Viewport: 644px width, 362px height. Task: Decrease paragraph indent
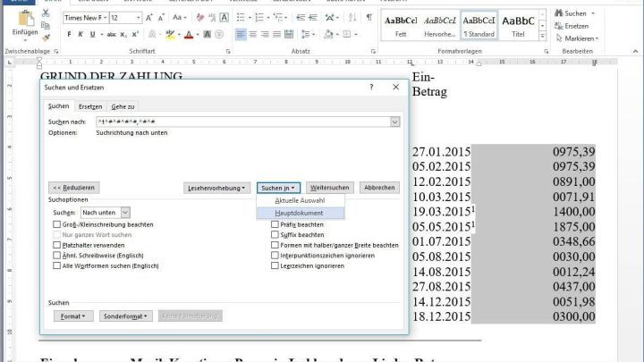coord(301,18)
